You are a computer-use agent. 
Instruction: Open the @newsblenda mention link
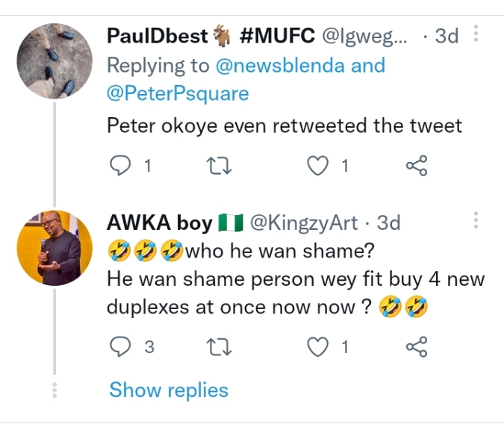point(280,66)
